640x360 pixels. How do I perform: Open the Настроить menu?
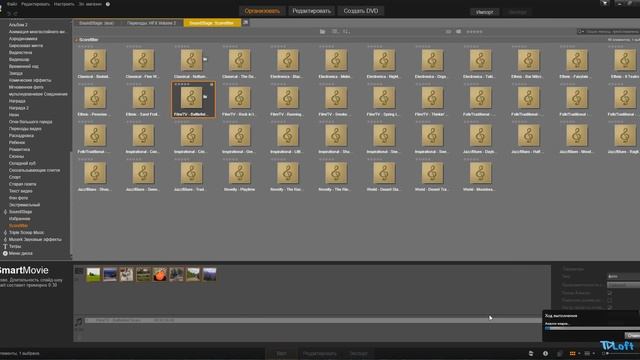tap(64, 4)
